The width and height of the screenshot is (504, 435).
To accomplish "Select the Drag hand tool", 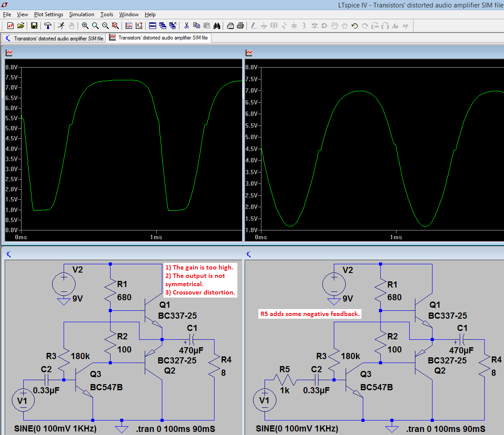I will click(x=345, y=26).
